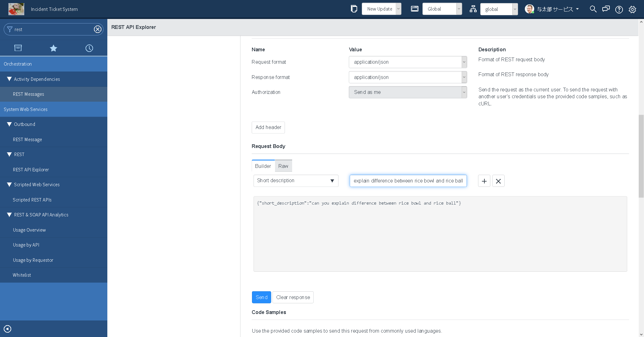Switch to the Raw request body tab

tap(283, 166)
